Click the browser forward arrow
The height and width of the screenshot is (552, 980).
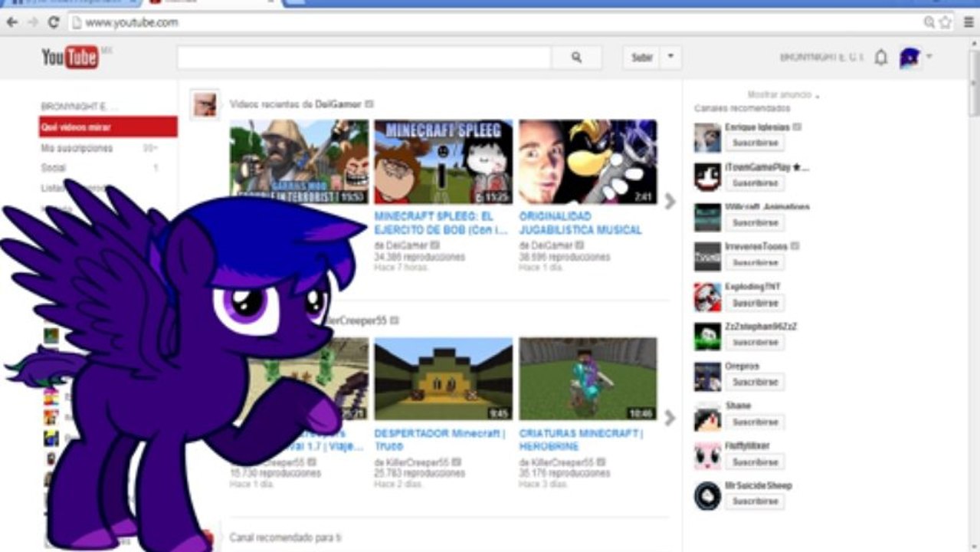point(33,22)
